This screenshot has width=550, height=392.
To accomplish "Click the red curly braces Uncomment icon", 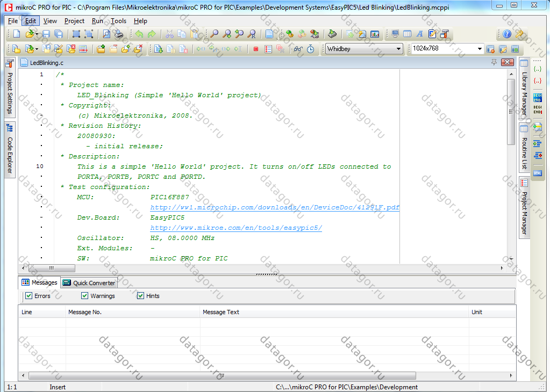I will [538, 81].
